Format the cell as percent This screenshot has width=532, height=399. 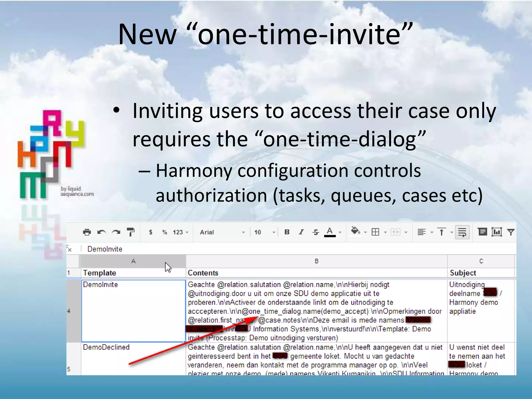coord(164,232)
